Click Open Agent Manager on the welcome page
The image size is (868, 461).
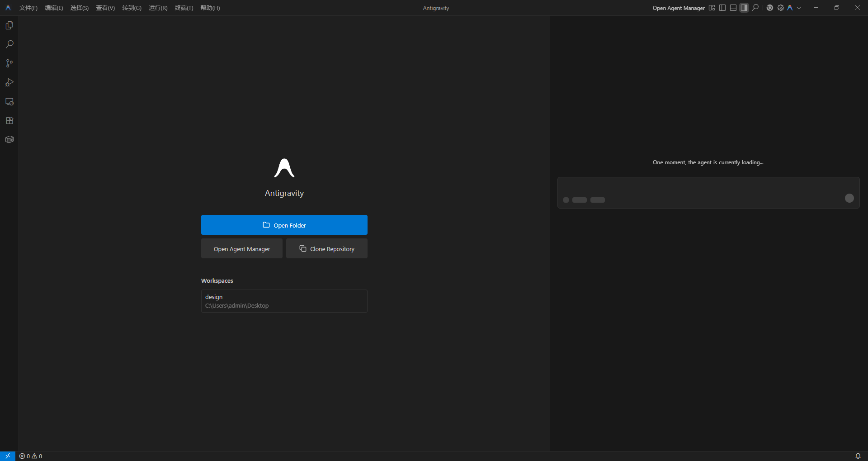[x=242, y=248]
